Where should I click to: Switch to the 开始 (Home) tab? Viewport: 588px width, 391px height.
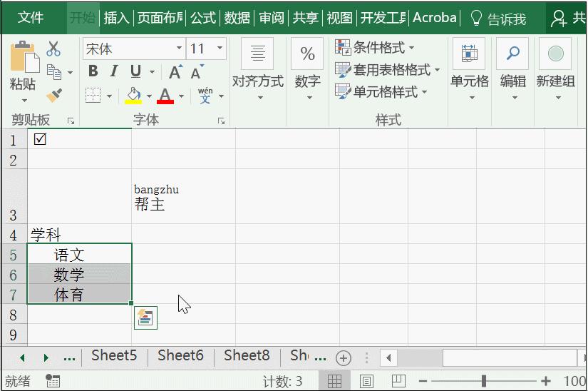[x=83, y=18]
